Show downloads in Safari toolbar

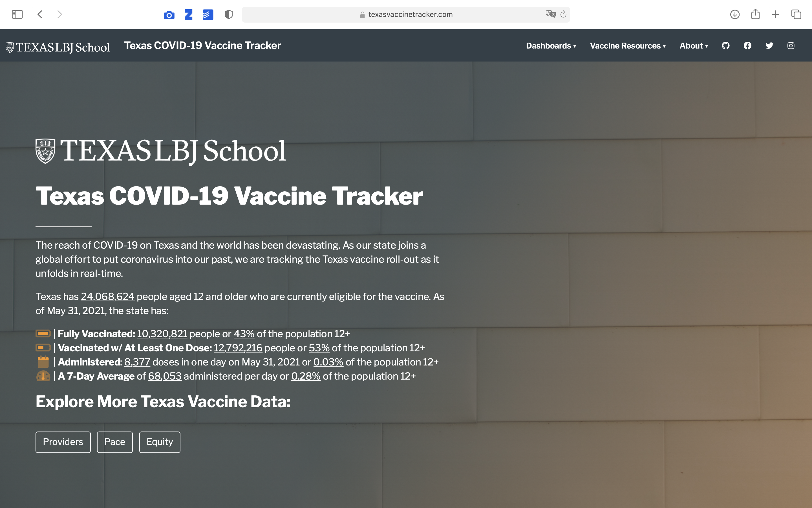tap(735, 14)
